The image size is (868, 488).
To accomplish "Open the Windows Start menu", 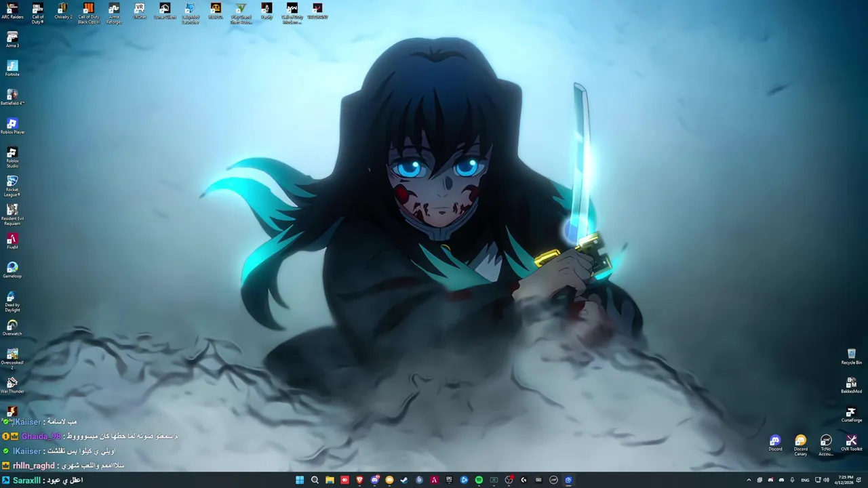I will (300, 480).
